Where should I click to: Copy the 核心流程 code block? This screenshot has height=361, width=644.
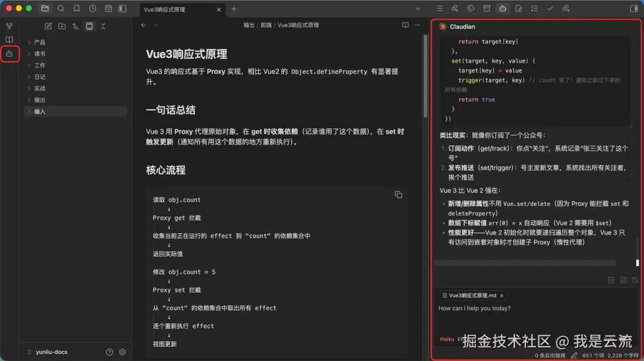[x=398, y=195]
